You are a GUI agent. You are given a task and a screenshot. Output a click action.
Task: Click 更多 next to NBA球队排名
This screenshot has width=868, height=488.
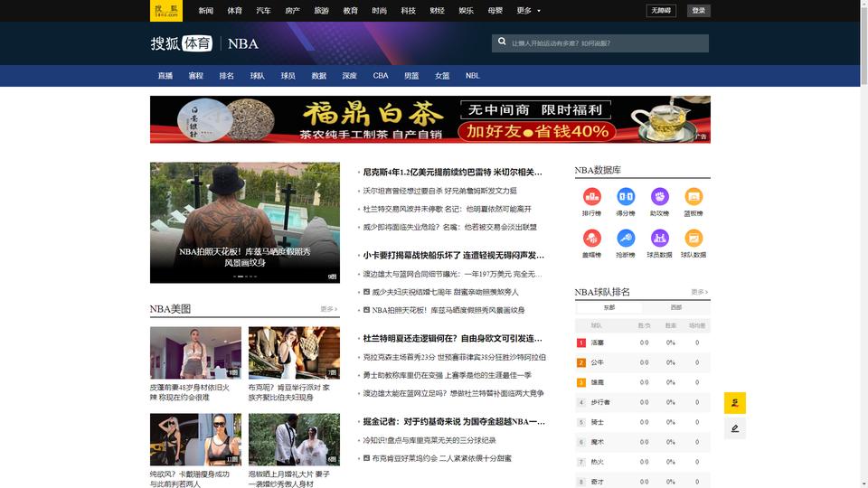click(x=699, y=292)
